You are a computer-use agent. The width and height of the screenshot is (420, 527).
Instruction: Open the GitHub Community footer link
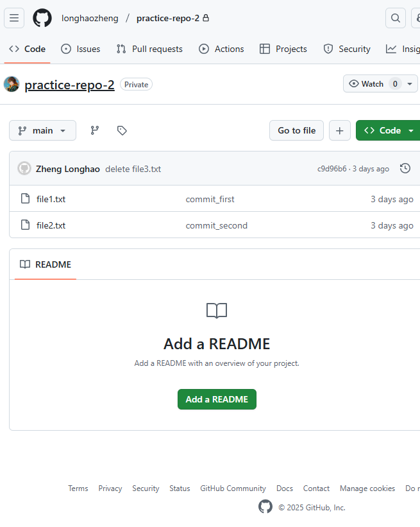point(233,488)
